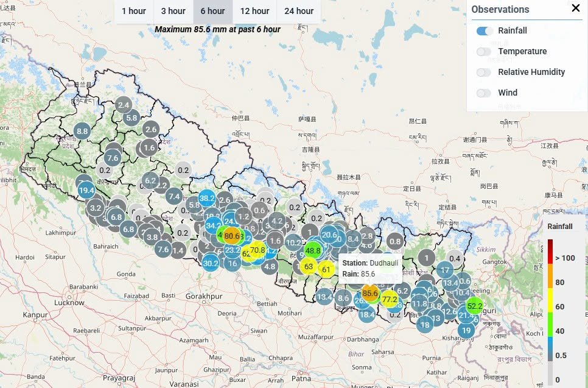Click the 7.6 marker above the 0.2 marker
The width and height of the screenshot is (588, 388).
click(113, 158)
